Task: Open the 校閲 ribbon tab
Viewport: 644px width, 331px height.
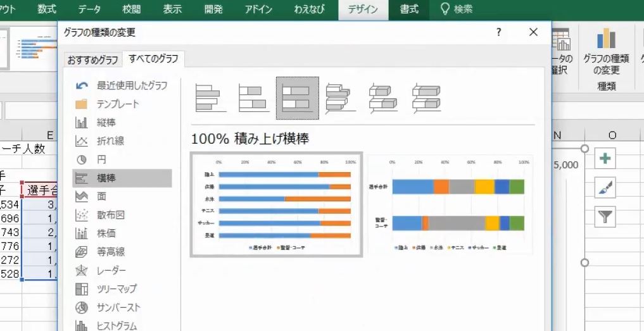Action: (x=132, y=9)
